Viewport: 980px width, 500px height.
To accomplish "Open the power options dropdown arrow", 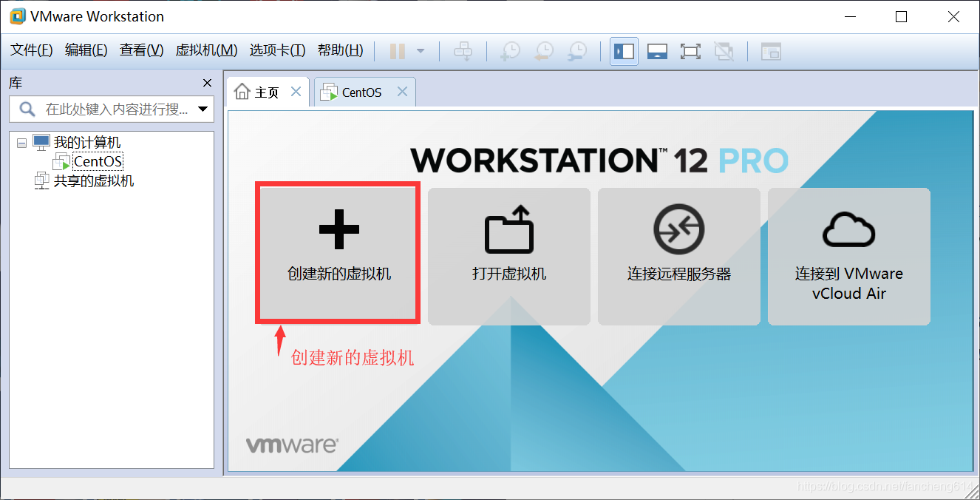I will (x=421, y=51).
